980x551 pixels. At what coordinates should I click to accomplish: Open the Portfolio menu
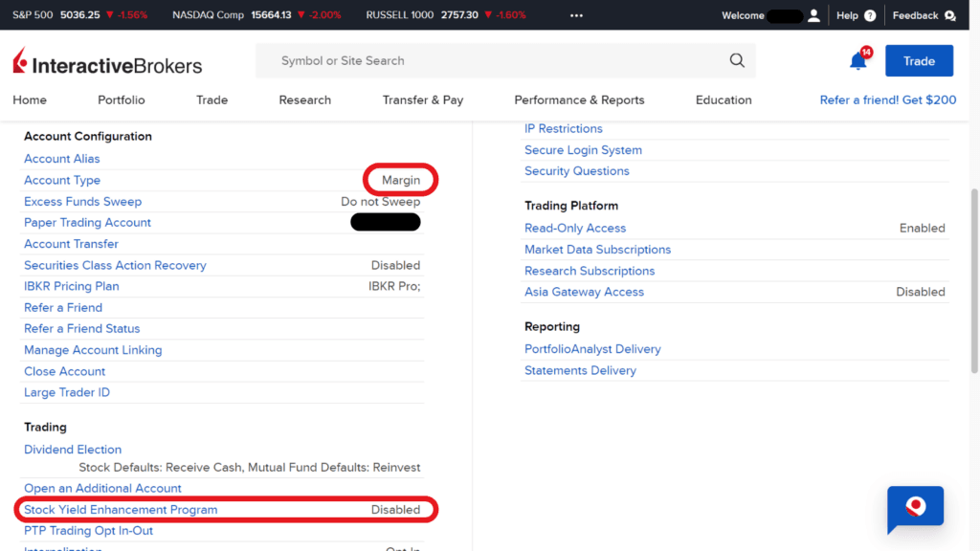coord(122,99)
